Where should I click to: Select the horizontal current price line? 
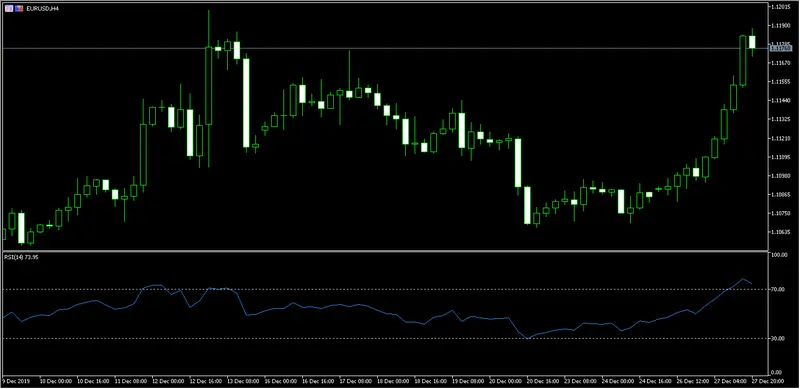point(385,48)
